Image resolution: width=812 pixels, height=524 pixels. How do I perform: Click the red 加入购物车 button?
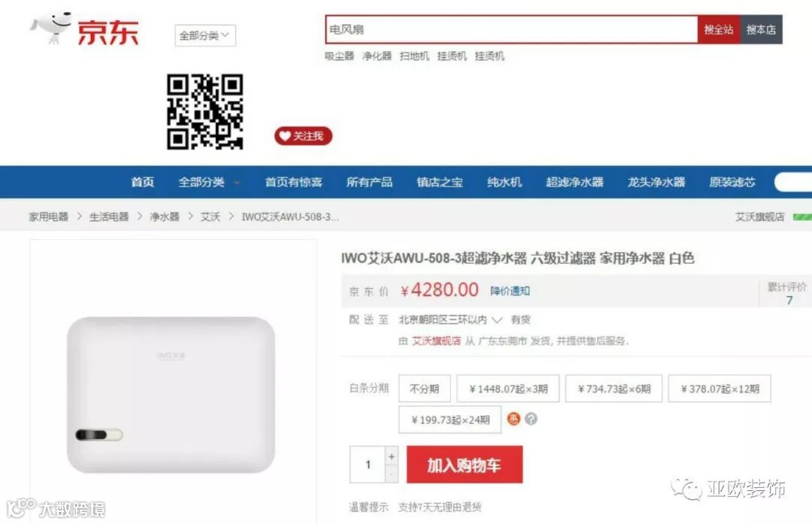(x=465, y=465)
